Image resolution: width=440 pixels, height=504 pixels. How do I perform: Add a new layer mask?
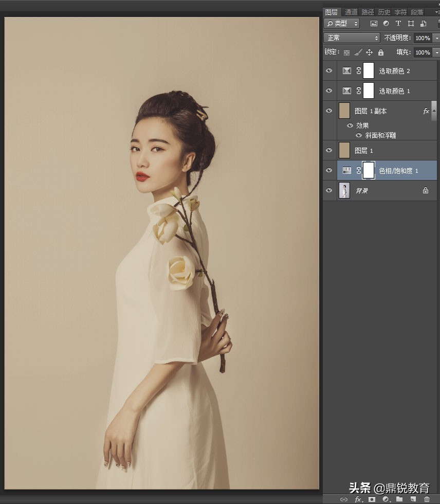(371, 499)
